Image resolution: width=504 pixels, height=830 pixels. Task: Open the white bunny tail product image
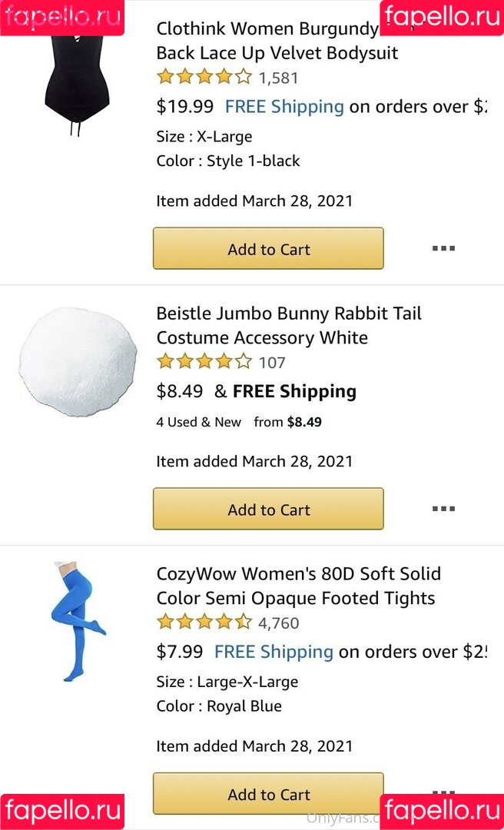click(77, 361)
